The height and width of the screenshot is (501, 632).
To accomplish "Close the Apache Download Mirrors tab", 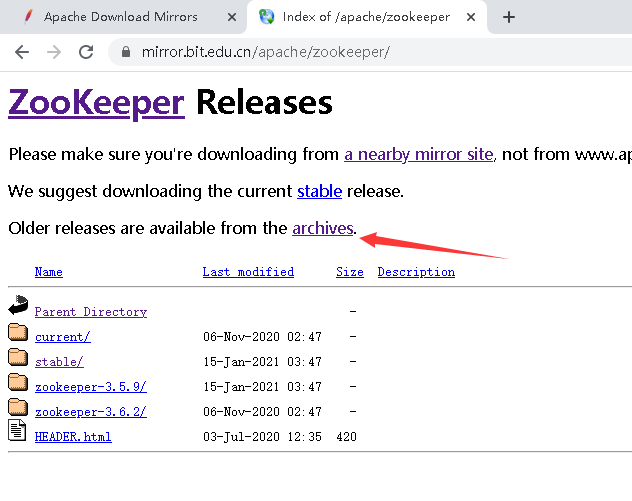I will [x=232, y=17].
